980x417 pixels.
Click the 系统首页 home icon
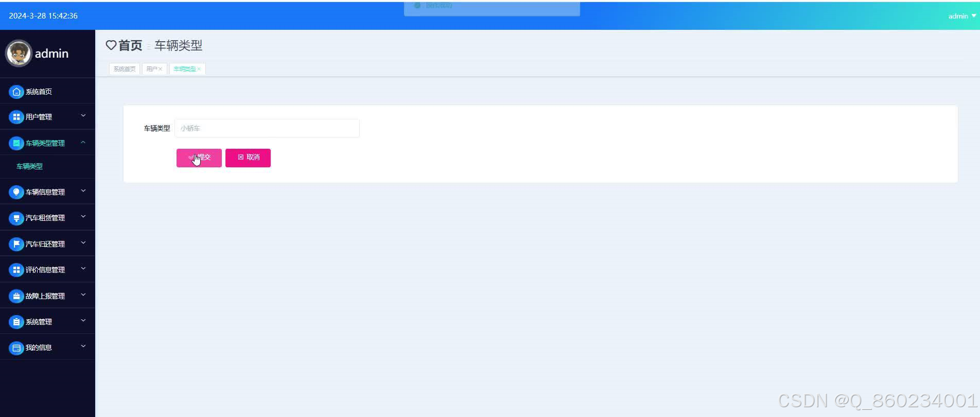point(16,92)
